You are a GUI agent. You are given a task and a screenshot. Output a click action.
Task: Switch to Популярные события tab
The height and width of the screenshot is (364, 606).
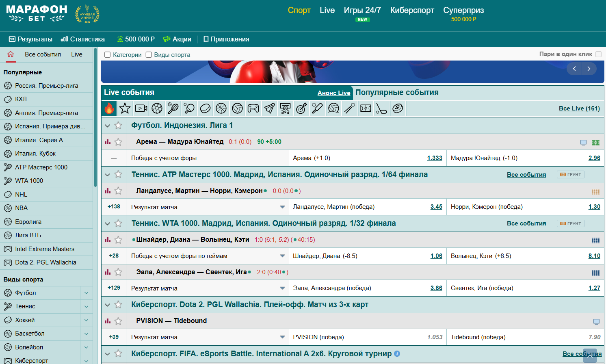click(x=397, y=92)
